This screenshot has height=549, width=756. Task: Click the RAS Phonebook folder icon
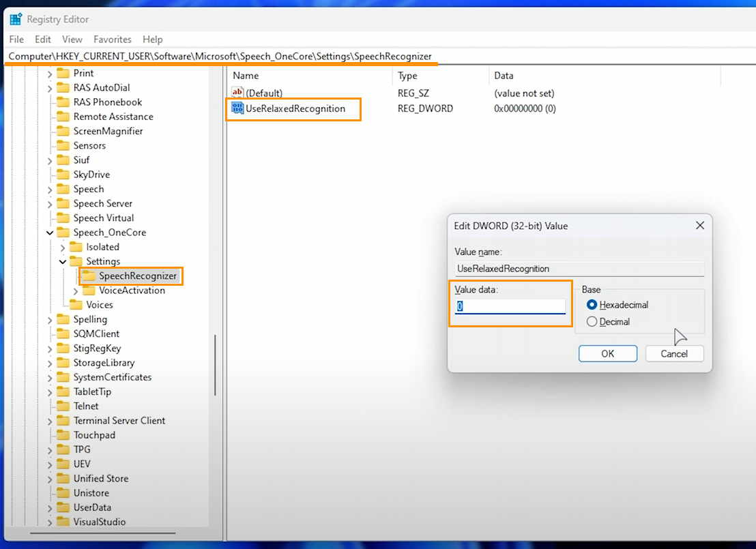pyautogui.click(x=63, y=102)
